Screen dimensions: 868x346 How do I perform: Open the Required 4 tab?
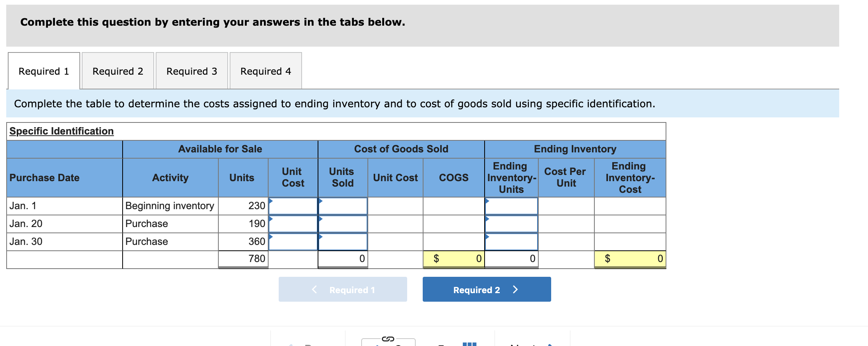click(x=266, y=71)
